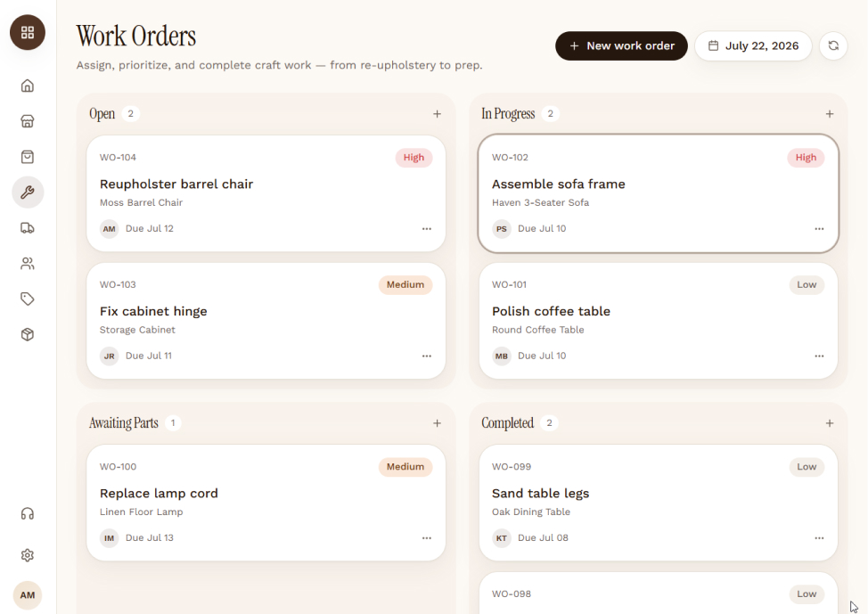The width and height of the screenshot is (868, 614).
Task: Click the Due Jul 13 date
Action: (150, 538)
